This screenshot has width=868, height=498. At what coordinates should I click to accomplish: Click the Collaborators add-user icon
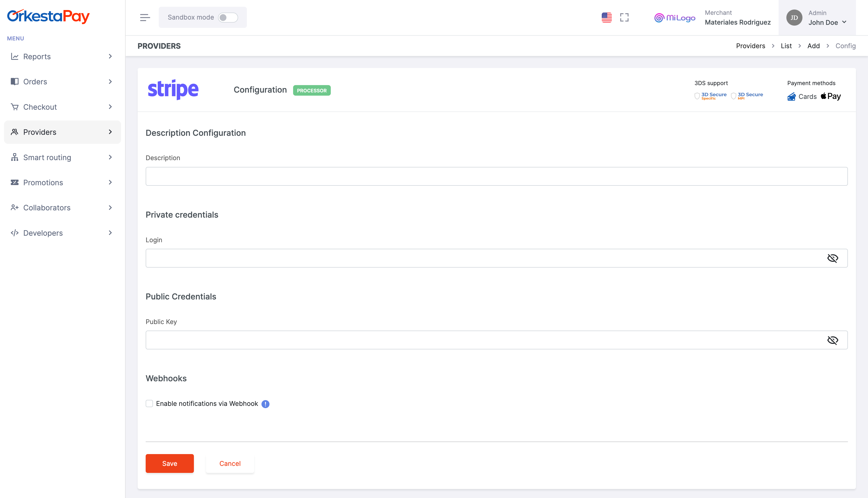(x=14, y=208)
